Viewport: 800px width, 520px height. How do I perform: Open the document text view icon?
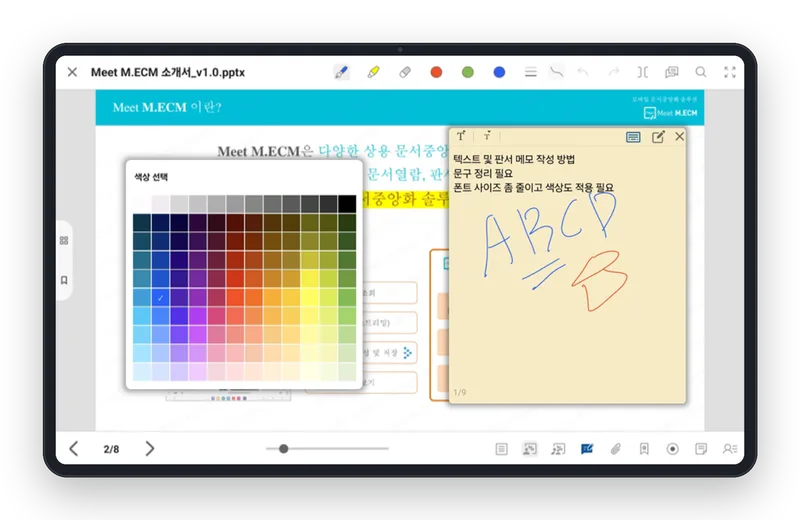(502, 449)
